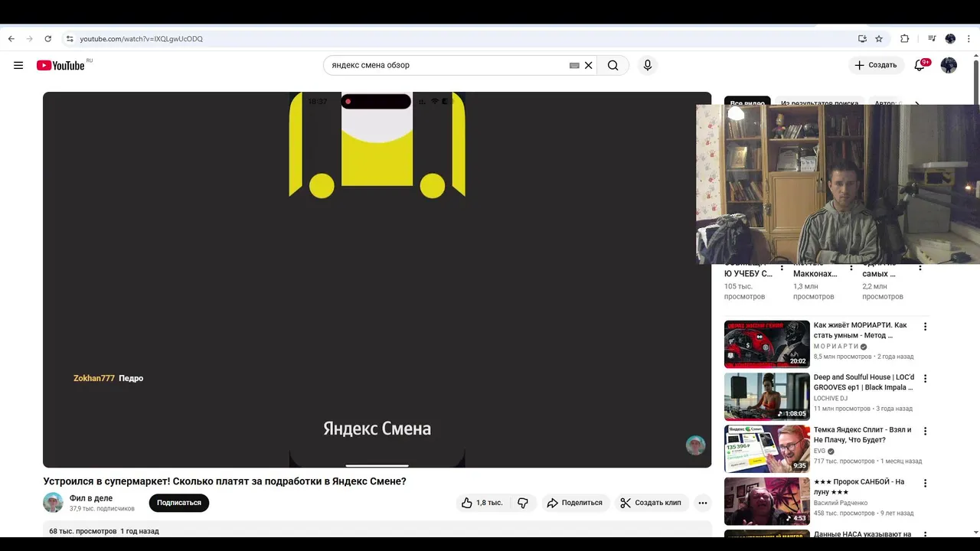The width and height of the screenshot is (980, 551).
Task: Click the install app icon in address bar
Action: tap(862, 39)
